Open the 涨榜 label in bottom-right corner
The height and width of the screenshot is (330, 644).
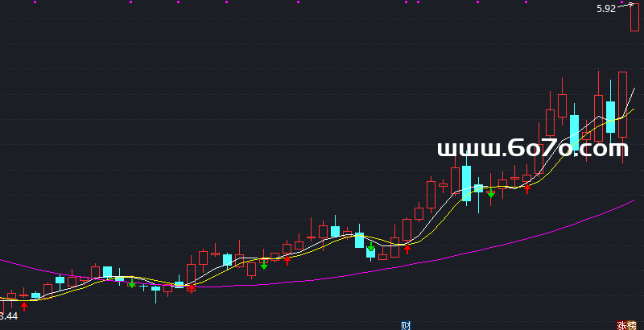click(x=626, y=325)
